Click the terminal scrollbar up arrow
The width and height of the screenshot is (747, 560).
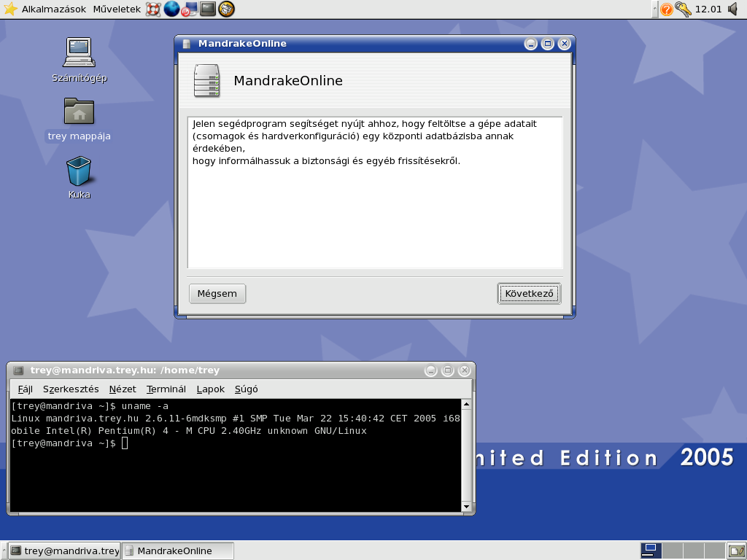coord(466,404)
